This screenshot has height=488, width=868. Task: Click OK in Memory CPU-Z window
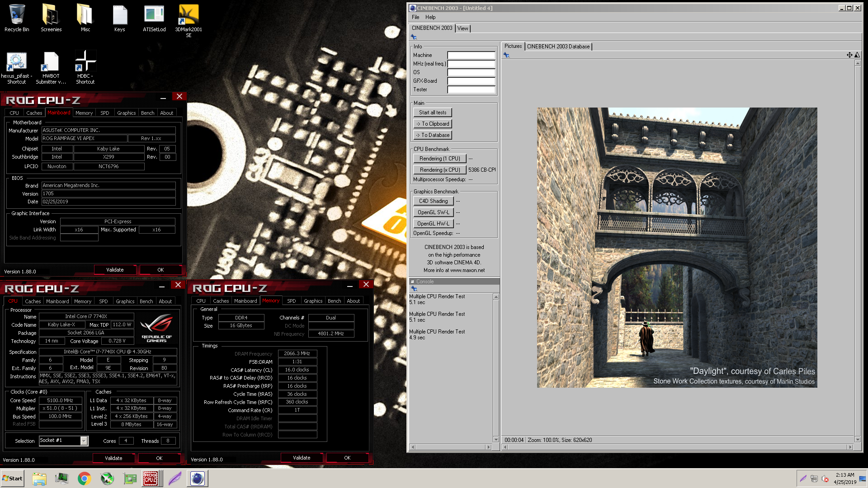(347, 458)
